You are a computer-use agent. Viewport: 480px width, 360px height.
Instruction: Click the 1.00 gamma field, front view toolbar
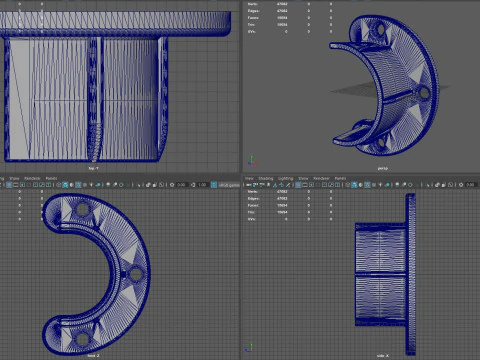pos(203,185)
